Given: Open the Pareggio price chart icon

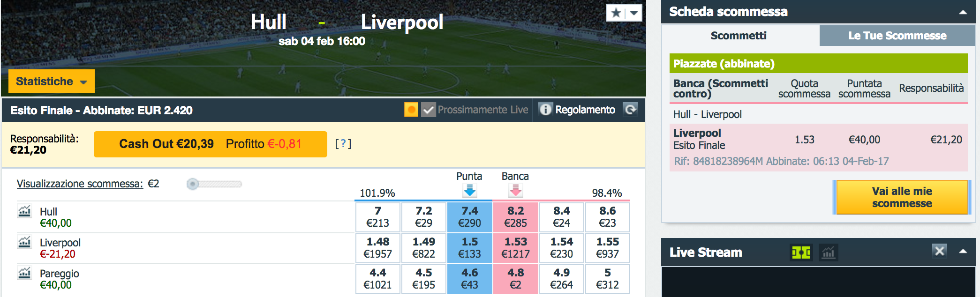Looking at the screenshot, I should point(24,273).
